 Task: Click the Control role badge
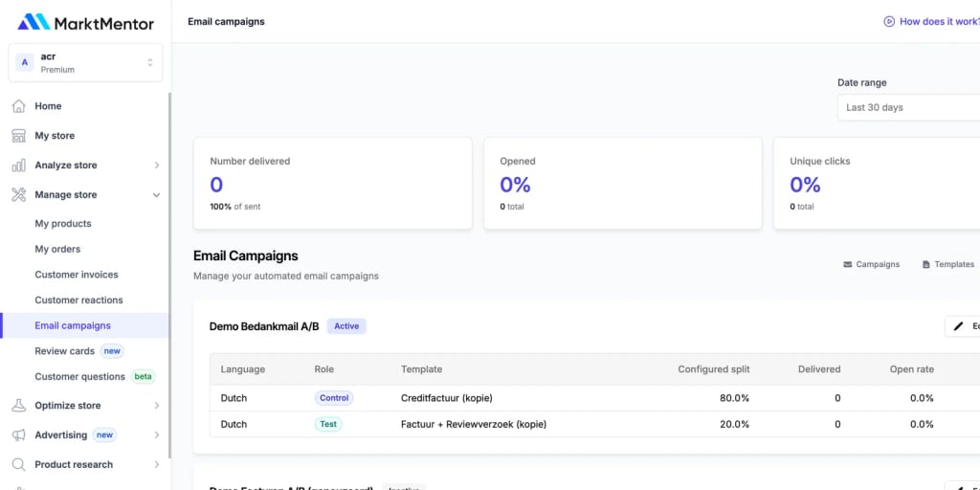tap(334, 398)
